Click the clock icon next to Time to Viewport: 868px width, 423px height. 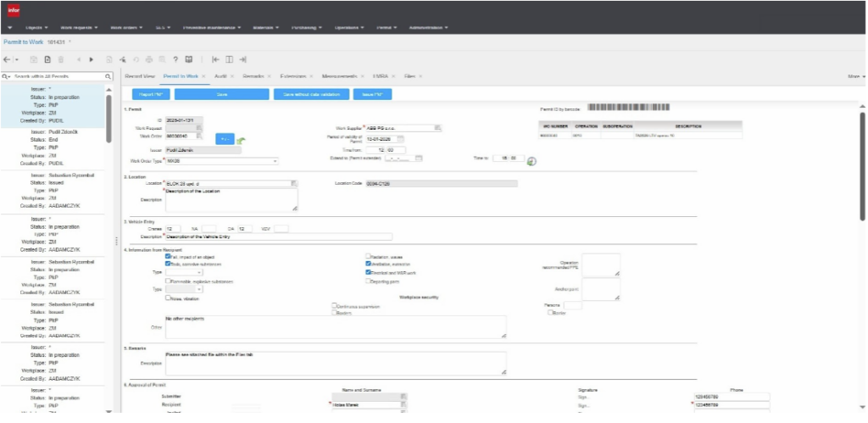(531, 161)
